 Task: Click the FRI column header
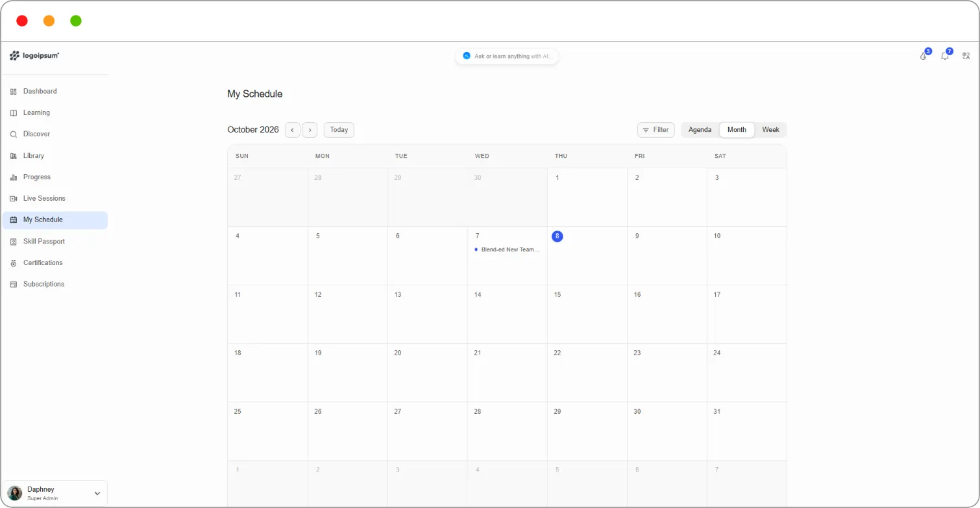[x=640, y=157]
